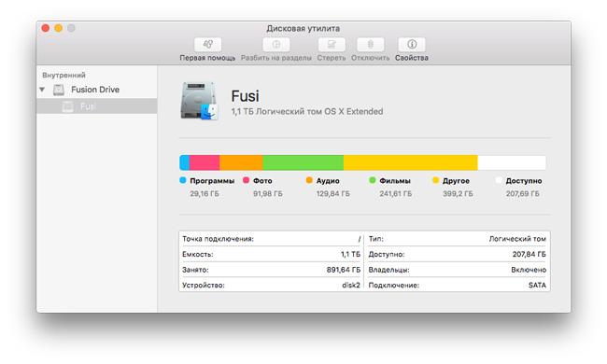Click the yellow Другое storage bar segment
The height and width of the screenshot is (364, 607).
point(411,162)
